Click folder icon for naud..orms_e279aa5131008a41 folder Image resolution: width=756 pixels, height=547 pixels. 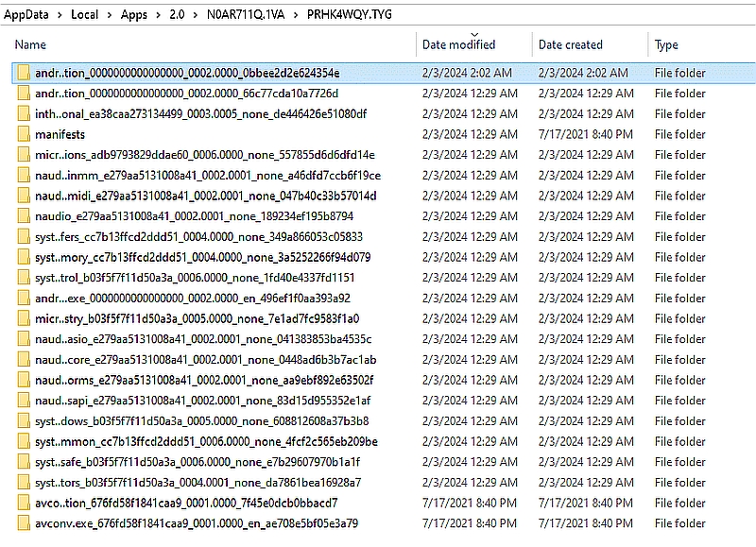coord(23,380)
